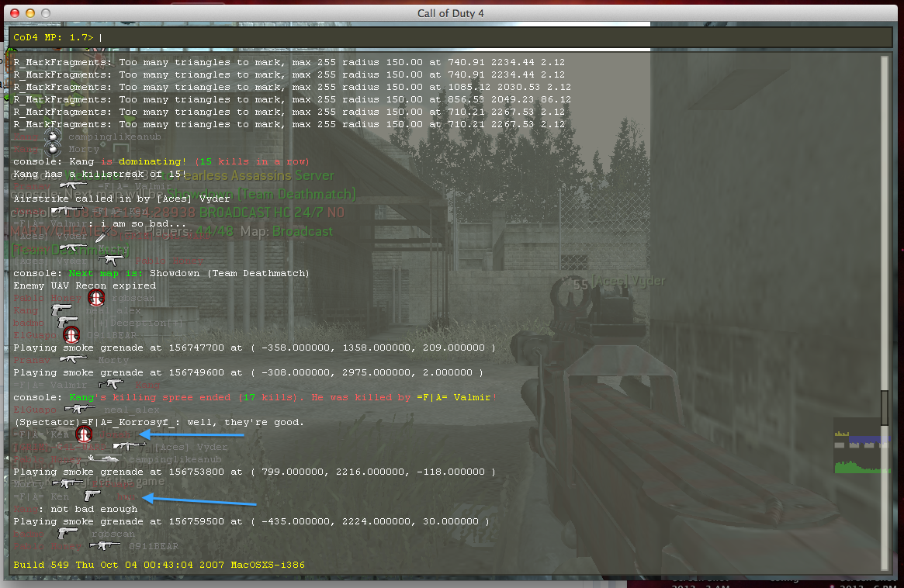Click the 'Airstrike called in by [Aces] Vyder' line

[x=122, y=199]
